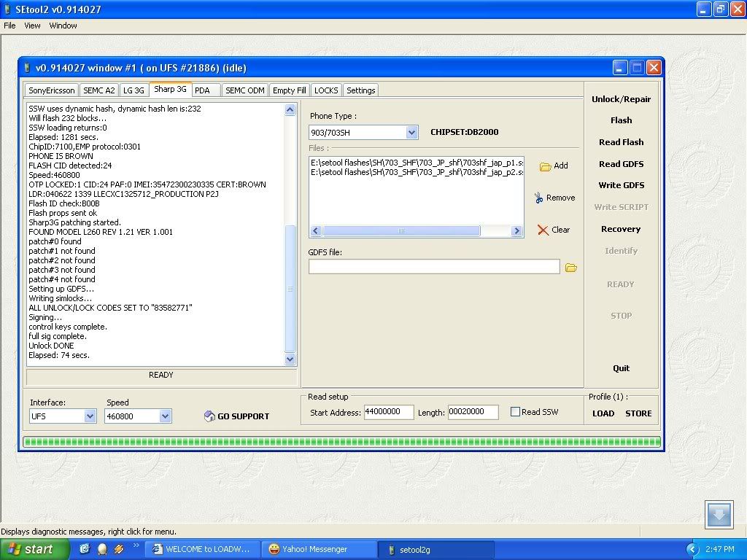747x560 pixels.
Task: Click the Write GDFS button
Action: [621, 185]
